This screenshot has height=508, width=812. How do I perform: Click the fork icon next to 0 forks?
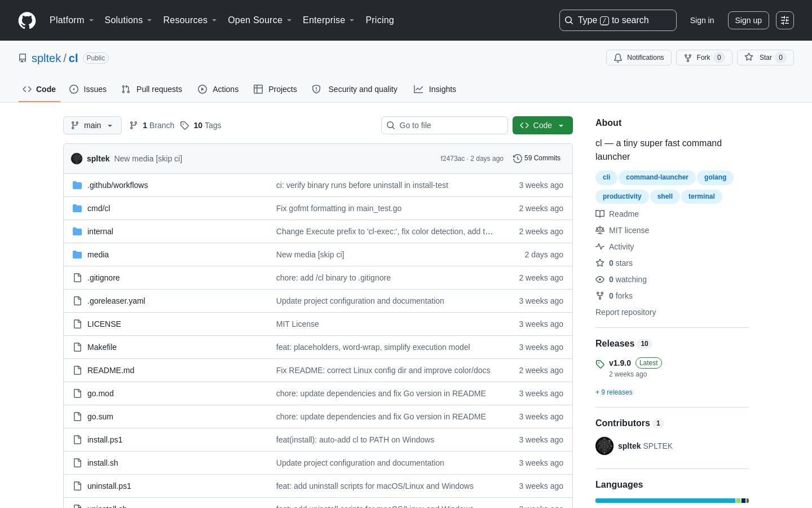pyautogui.click(x=600, y=296)
